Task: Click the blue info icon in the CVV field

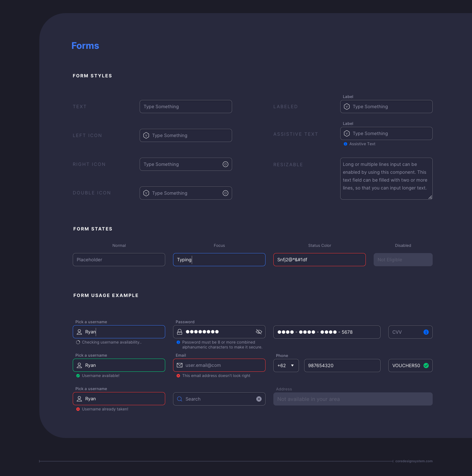Action: 426,332
